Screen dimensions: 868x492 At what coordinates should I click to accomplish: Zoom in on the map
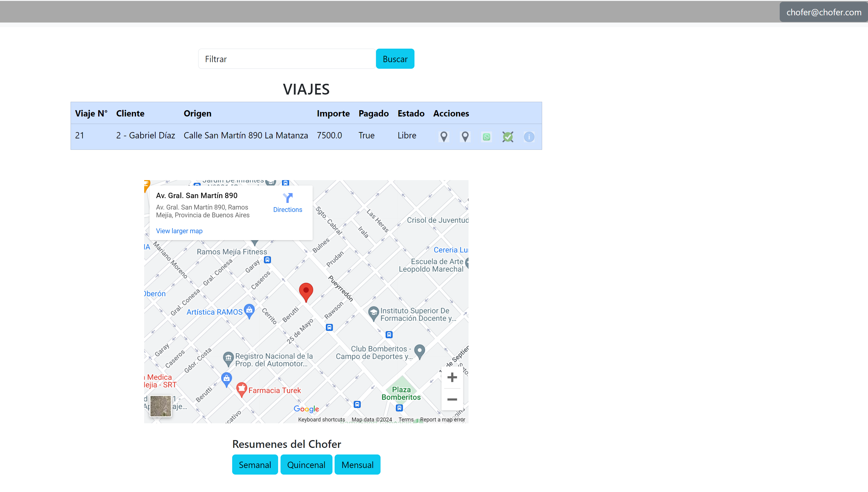[452, 377]
